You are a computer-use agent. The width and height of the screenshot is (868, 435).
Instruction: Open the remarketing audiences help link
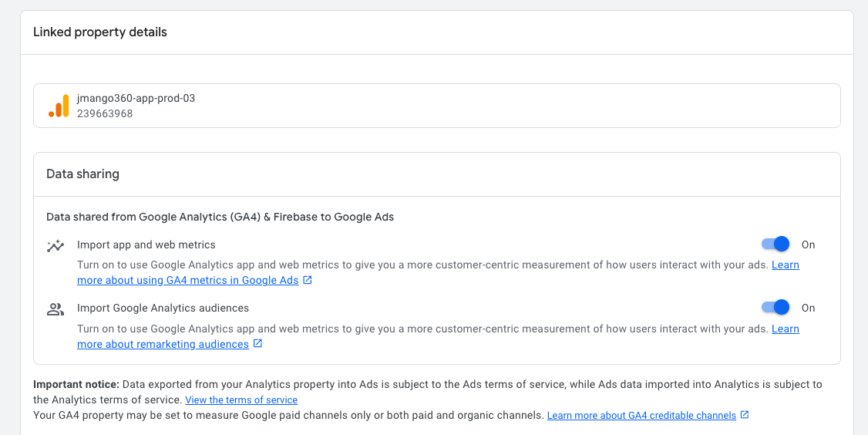pos(163,344)
